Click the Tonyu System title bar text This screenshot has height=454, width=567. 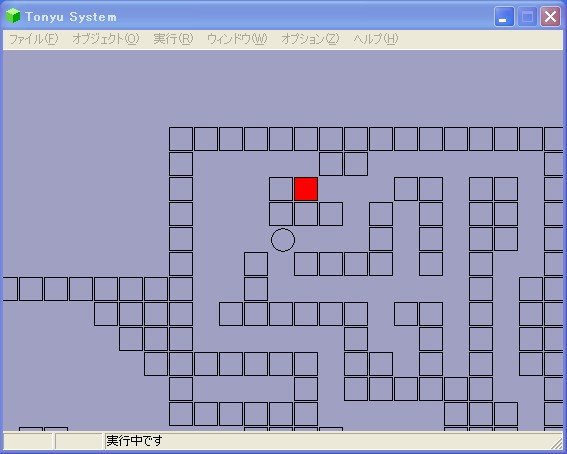[x=71, y=17]
